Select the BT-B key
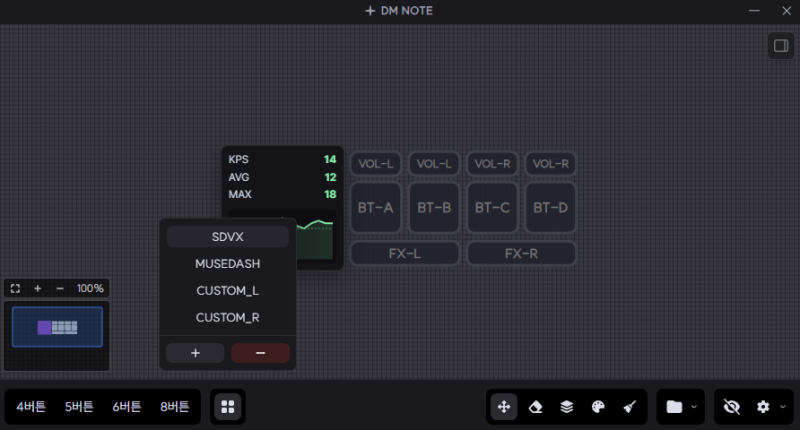This screenshot has width=800, height=430. coord(434,208)
